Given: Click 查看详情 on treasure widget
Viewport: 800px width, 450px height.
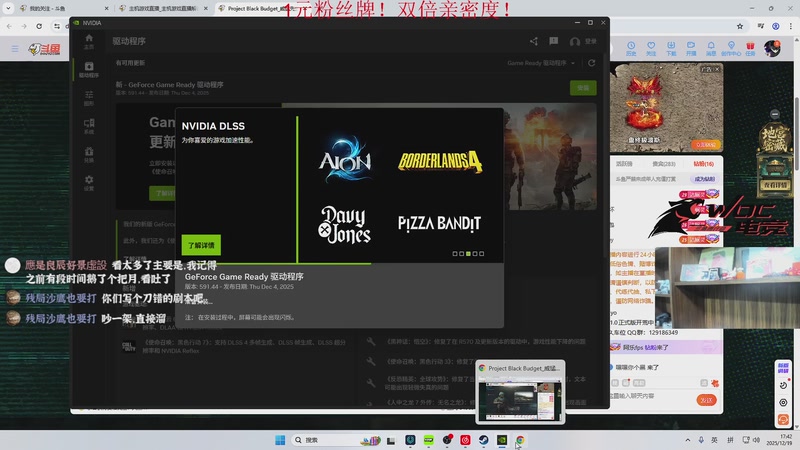Looking at the screenshot, I should pos(776,185).
